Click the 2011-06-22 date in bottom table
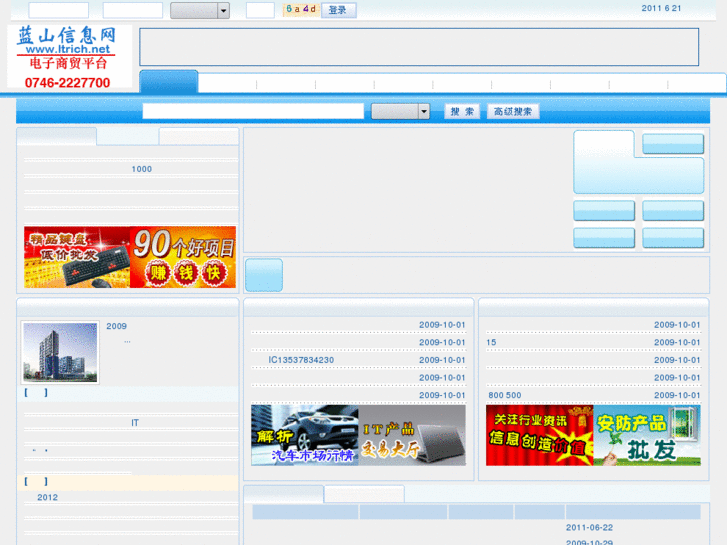Screen dimensions: 727x545 pyautogui.click(x=589, y=527)
